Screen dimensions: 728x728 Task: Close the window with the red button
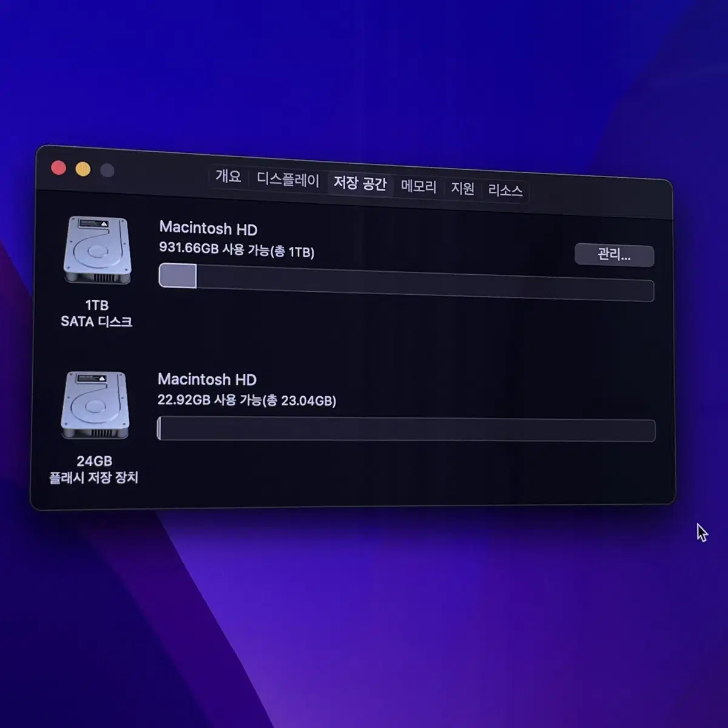coord(59,167)
